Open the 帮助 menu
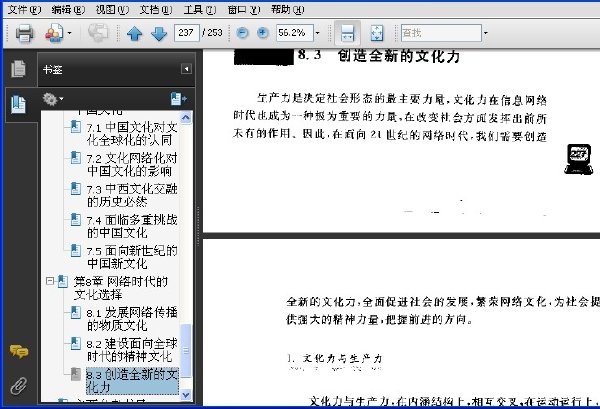Image resolution: width=600 pixels, height=409 pixels. (x=288, y=10)
